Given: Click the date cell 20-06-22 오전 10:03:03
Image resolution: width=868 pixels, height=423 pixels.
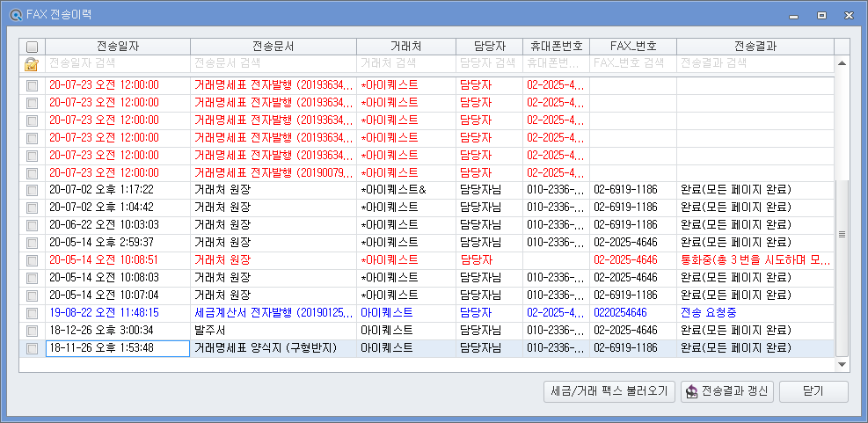Looking at the screenshot, I should (118, 225).
